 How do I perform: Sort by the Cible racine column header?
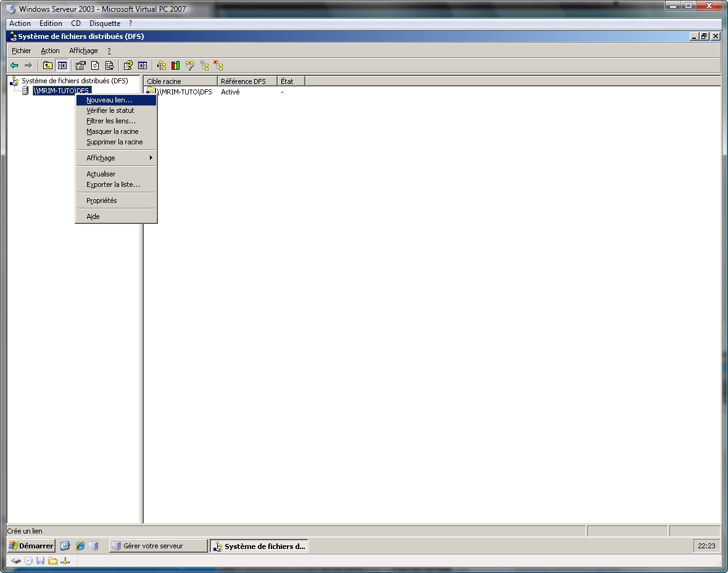[x=180, y=81]
